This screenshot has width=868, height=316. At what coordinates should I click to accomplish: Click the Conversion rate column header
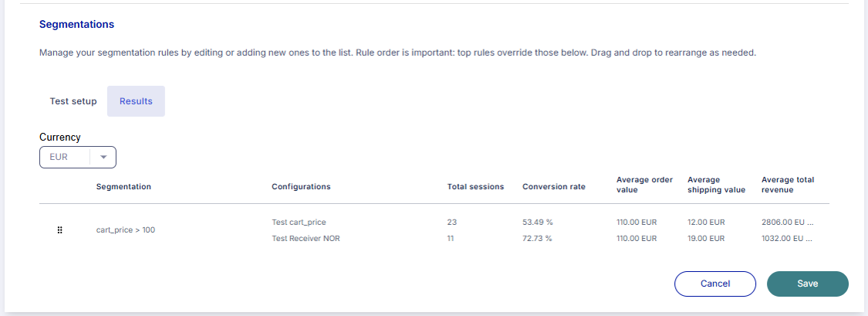[x=553, y=186]
